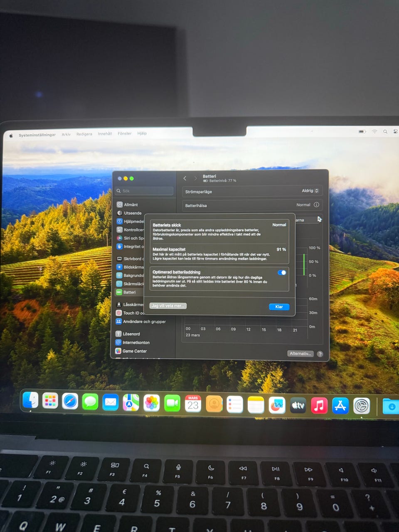Select Bildskärmar in the sidebar

[x=131, y=267]
